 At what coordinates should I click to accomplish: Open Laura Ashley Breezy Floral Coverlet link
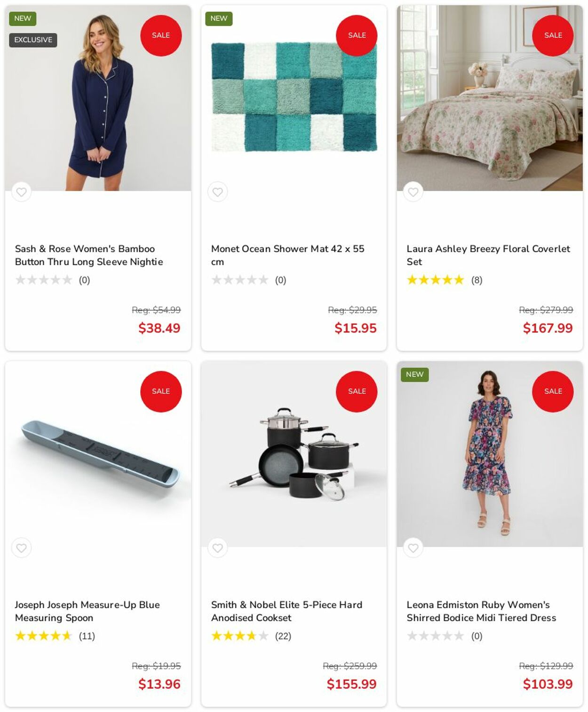(x=488, y=255)
